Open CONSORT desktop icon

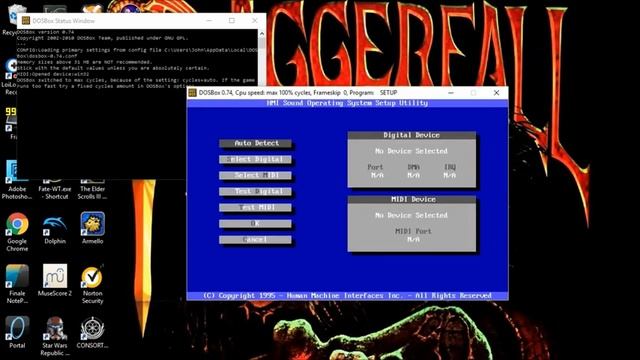pyautogui.click(x=93, y=332)
